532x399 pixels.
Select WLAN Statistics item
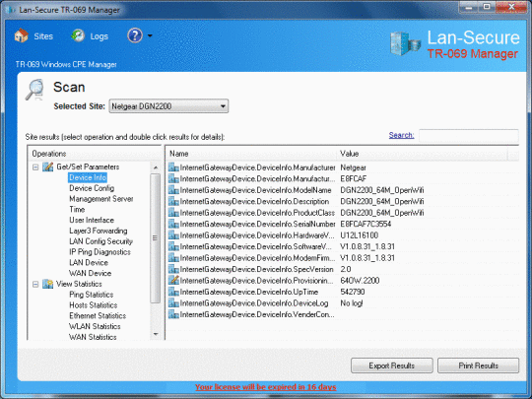pyautogui.click(x=95, y=326)
